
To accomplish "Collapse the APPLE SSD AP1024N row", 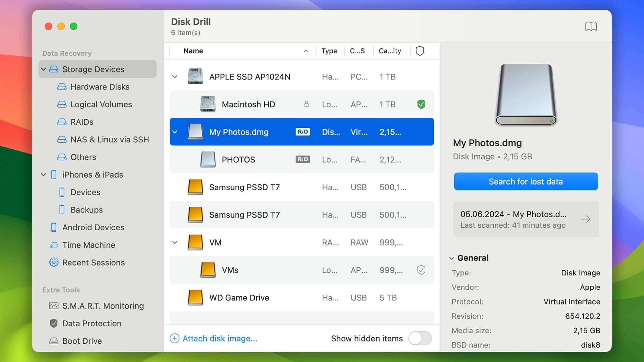I will coord(175,77).
